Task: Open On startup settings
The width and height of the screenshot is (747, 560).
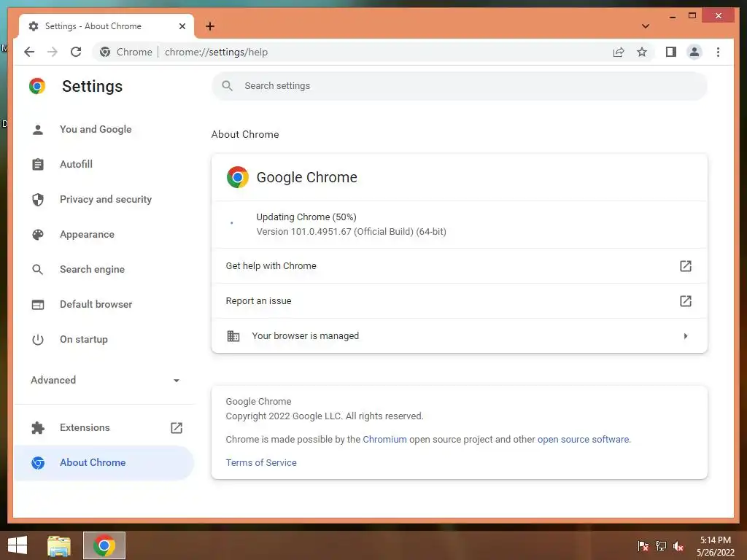Action: click(104, 339)
